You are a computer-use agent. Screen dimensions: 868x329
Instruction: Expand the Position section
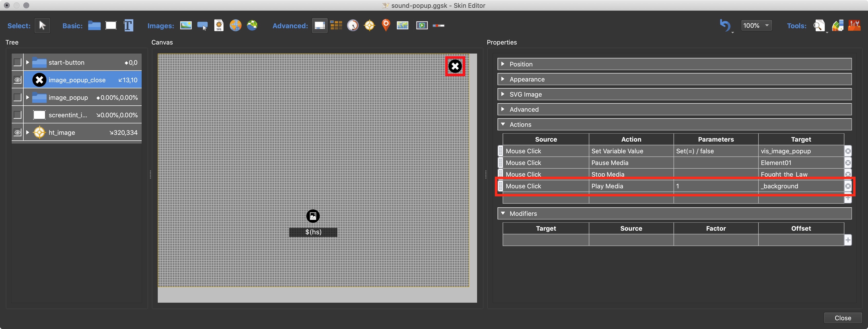click(x=674, y=64)
